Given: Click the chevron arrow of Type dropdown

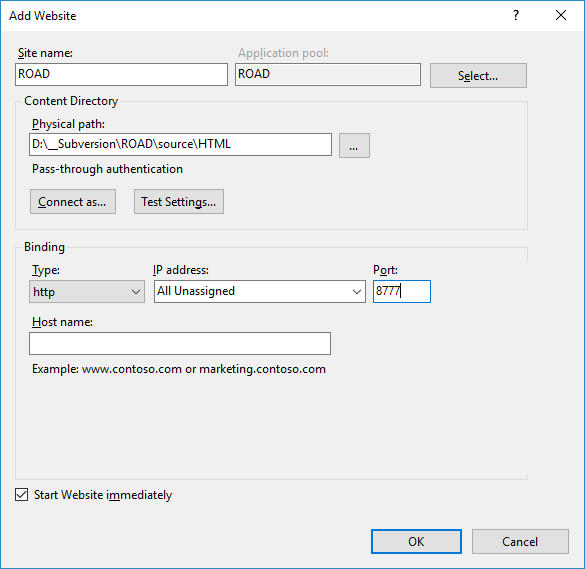Looking at the screenshot, I should pyautogui.click(x=136, y=291).
